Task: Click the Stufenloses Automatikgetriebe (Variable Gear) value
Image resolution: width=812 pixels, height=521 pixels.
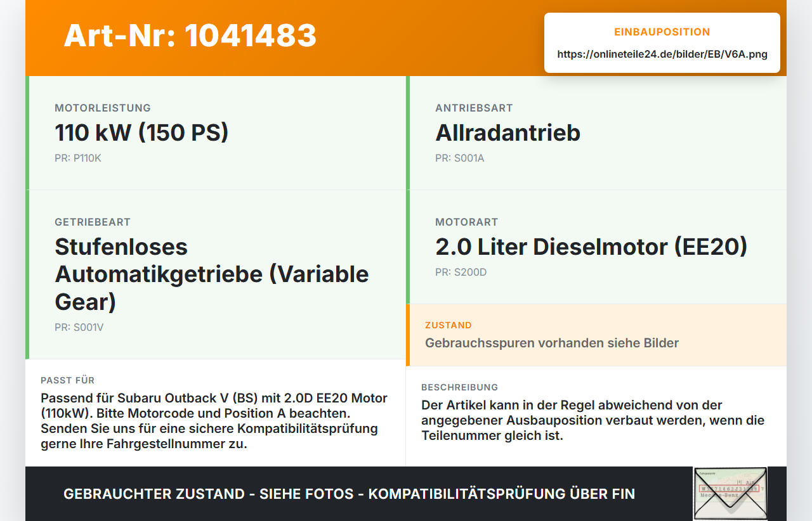Action: (212, 274)
